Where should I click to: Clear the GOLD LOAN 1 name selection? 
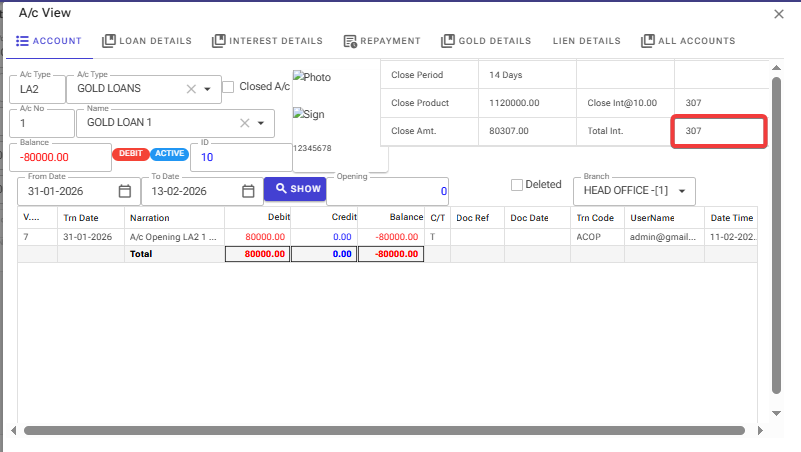pos(245,123)
